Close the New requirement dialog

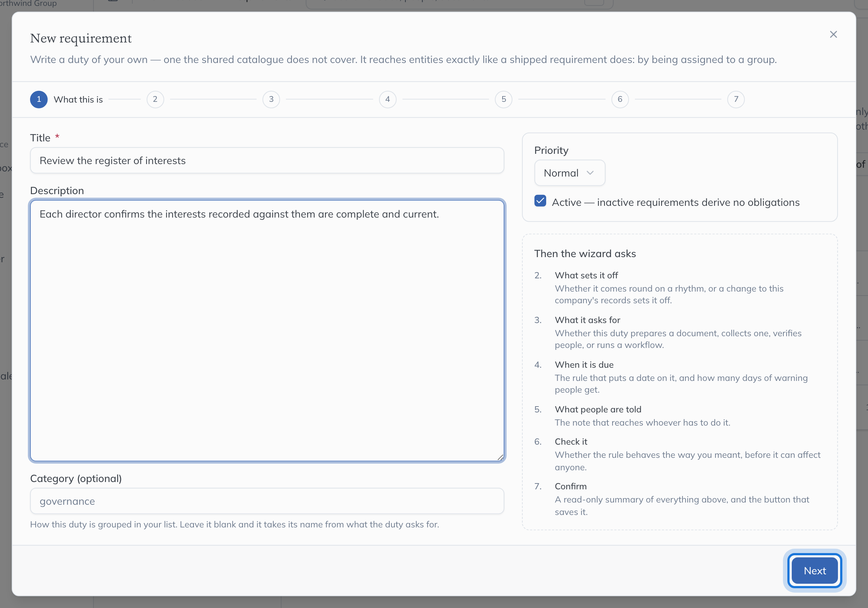(x=833, y=34)
